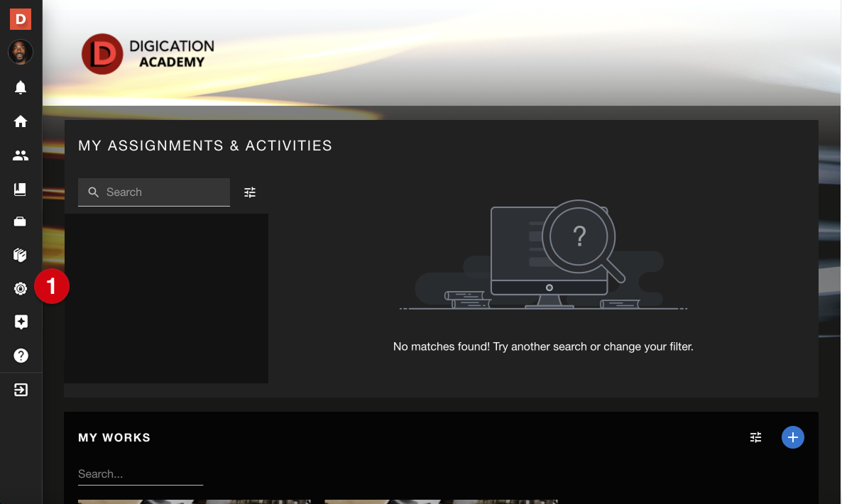Click the magnifier icon in assignments search
Viewport: 842px width, 504px height.
[94, 192]
